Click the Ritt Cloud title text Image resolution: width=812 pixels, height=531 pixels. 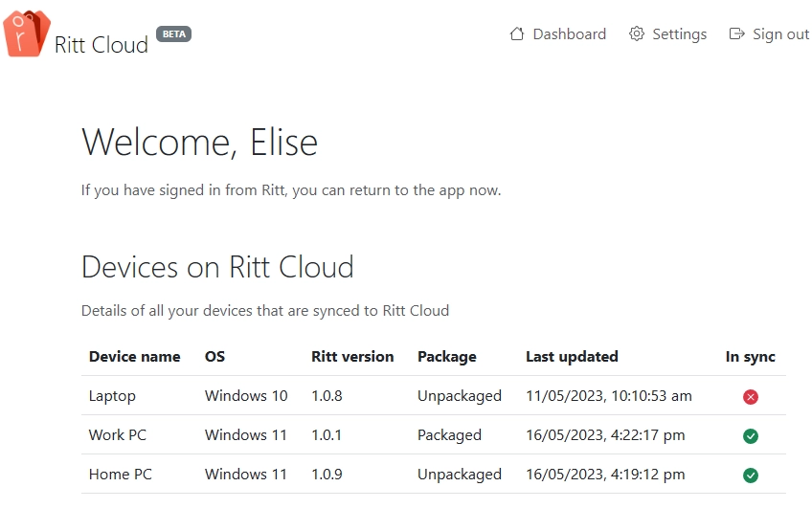[101, 45]
